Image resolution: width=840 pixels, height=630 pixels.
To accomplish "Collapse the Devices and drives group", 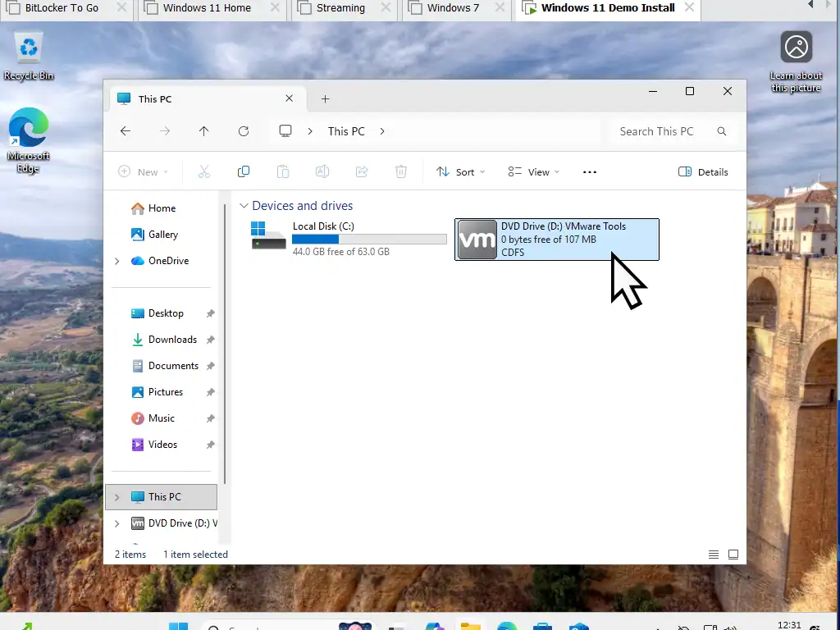I will pyautogui.click(x=244, y=206).
